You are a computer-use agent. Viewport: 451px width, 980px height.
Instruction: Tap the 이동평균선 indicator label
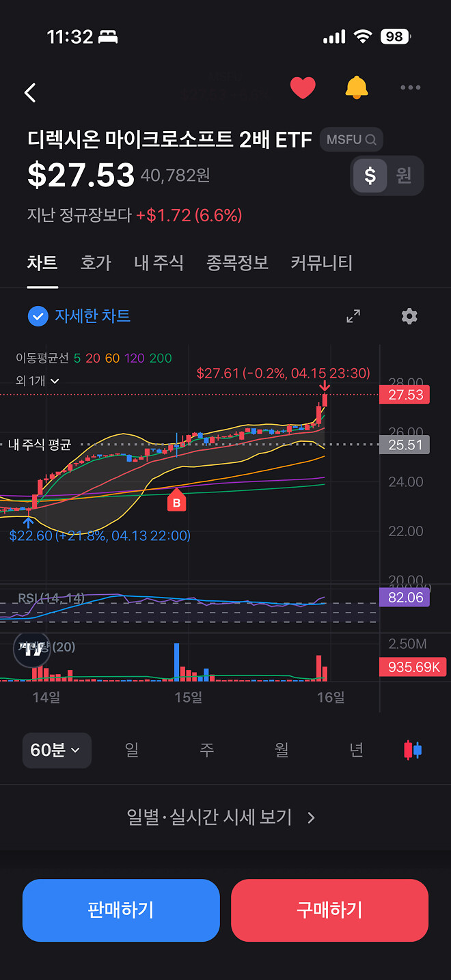(x=42, y=358)
